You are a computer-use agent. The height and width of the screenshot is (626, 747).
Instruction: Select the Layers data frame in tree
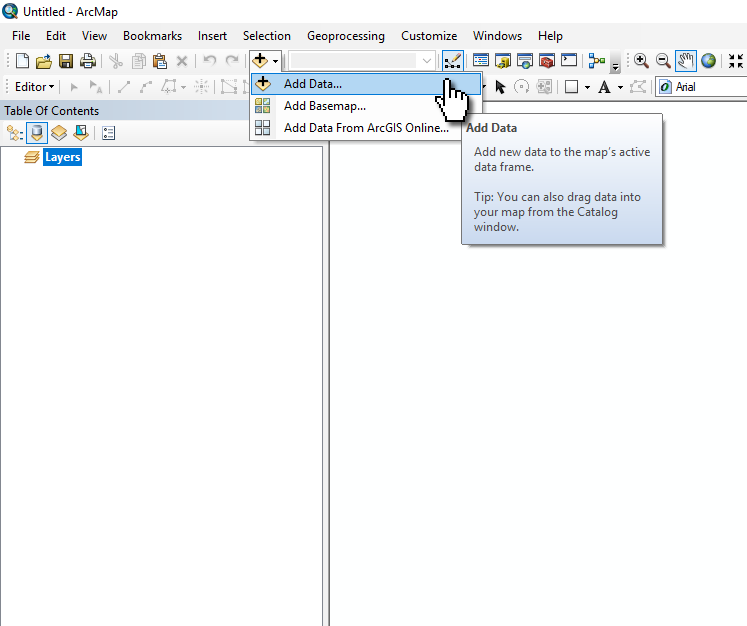coord(62,157)
